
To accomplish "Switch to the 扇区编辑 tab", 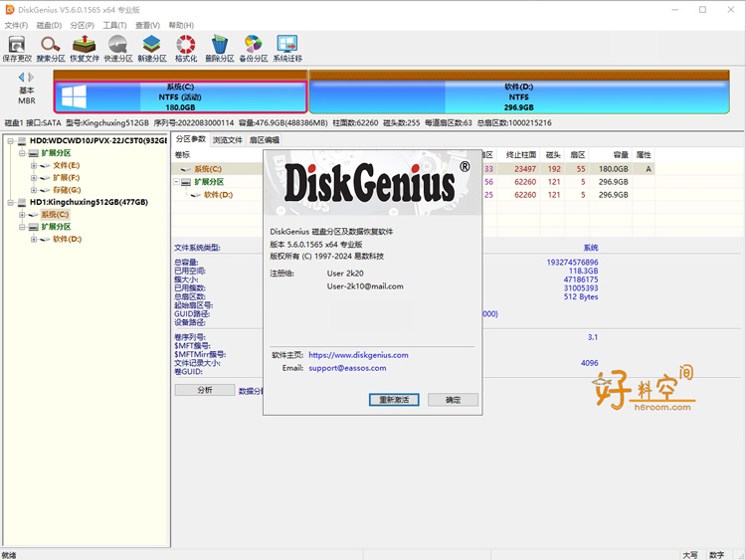I will 264,140.
